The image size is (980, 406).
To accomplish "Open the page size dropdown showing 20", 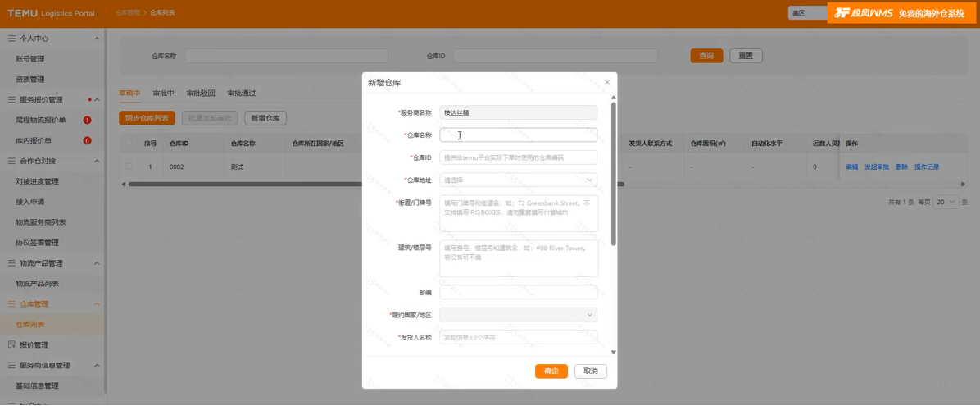I will click(946, 202).
